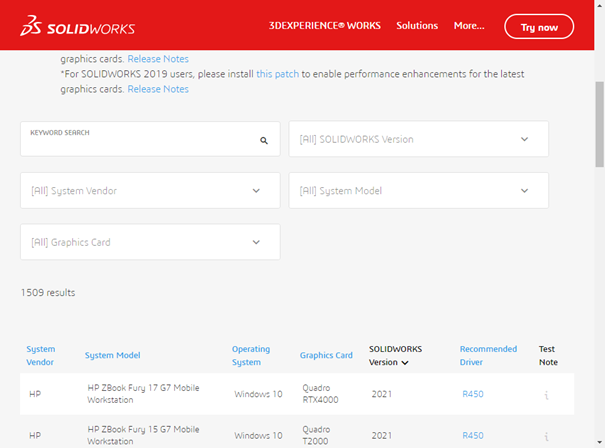Select the 'Quadro RTX4000' cell

320,394
